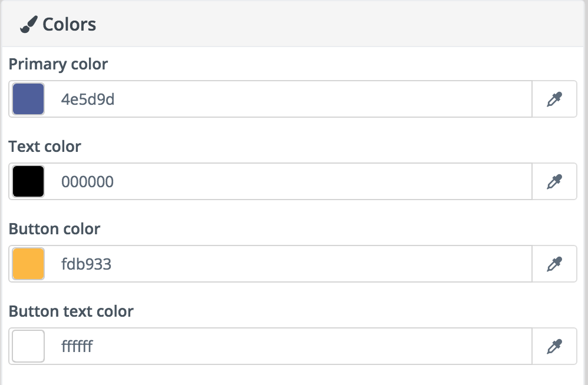Open the orange Button color swatch
Image resolution: width=588 pixels, height=385 pixels.
[28, 264]
